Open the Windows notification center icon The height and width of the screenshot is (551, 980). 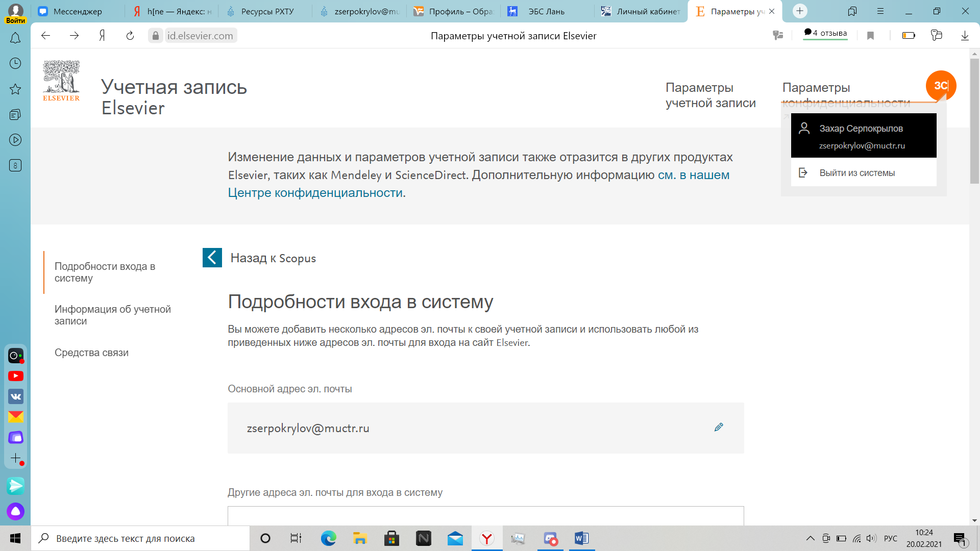point(960,538)
